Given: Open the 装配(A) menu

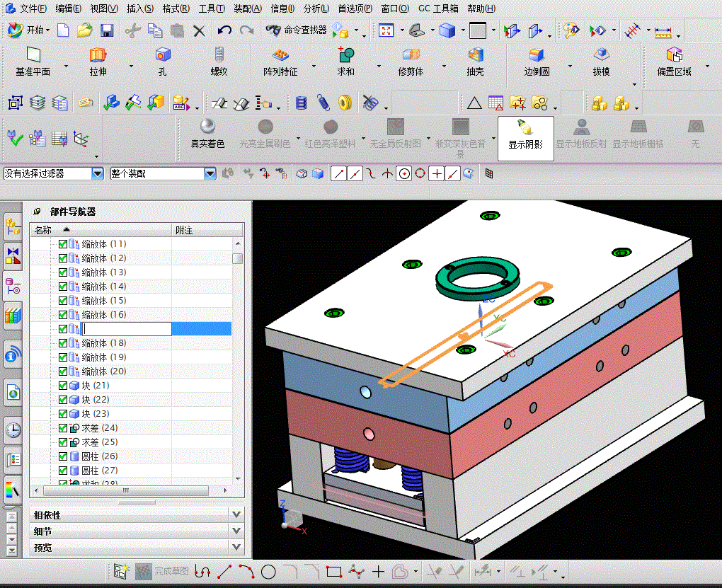Looking at the screenshot, I should coord(247,8).
